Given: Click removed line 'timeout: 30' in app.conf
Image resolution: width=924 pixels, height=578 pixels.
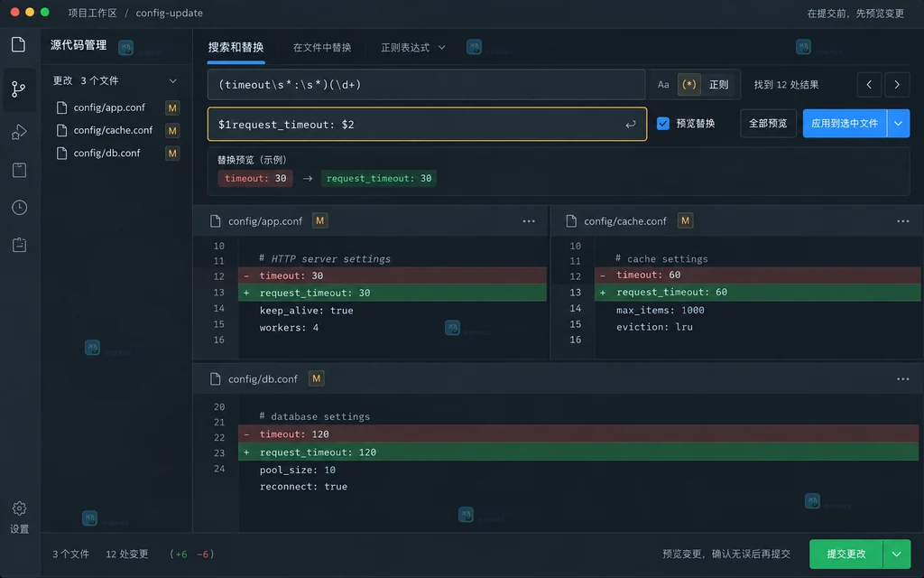Looking at the screenshot, I should tap(392, 275).
